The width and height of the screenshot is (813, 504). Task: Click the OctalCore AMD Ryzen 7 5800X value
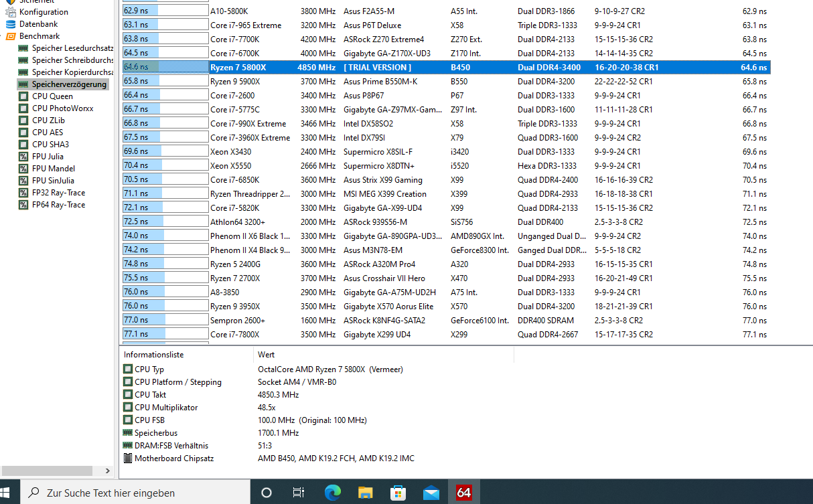click(x=331, y=369)
